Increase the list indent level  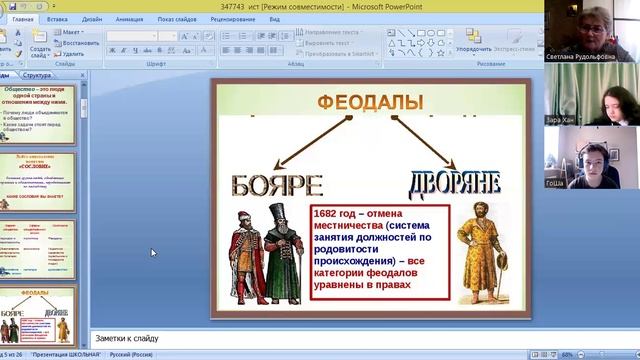(x=272, y=36)
